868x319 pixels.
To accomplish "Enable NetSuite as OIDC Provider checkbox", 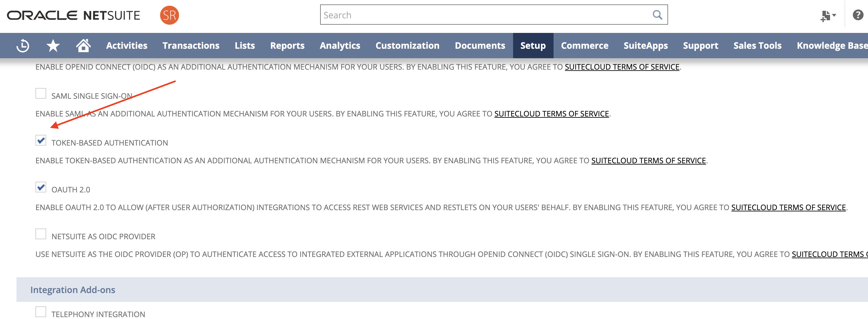I will coord(41,234).
